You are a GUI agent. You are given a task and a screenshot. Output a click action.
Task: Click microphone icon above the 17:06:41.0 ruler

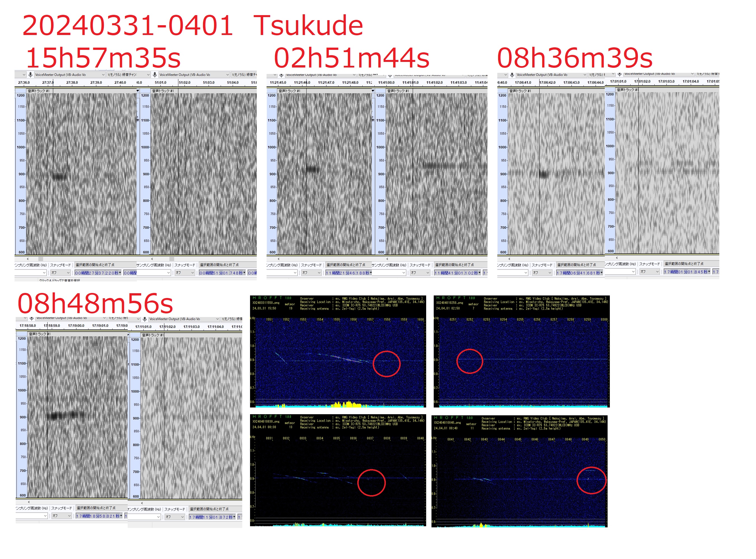(512, 74)
